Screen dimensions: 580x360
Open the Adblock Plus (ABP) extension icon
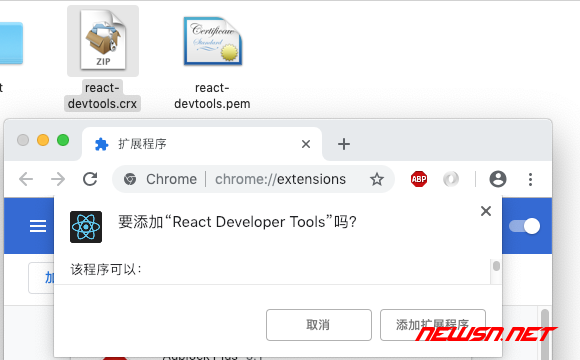tap(419, 179)
